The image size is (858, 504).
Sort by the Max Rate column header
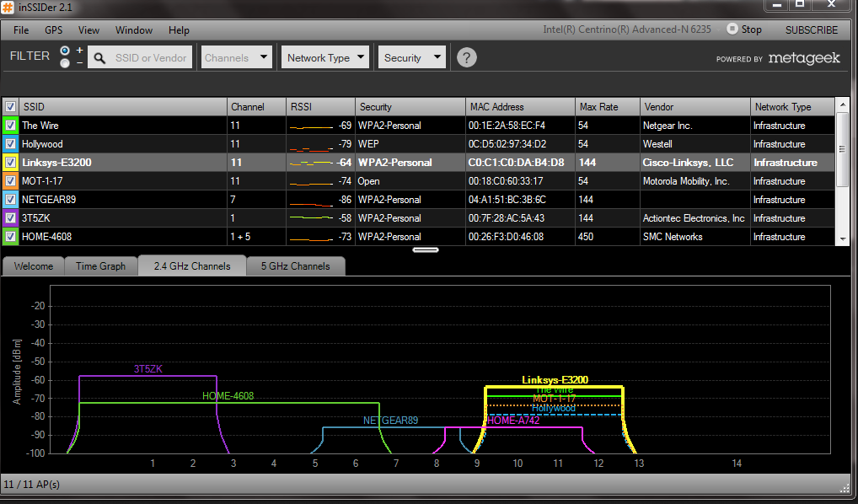click(608, 107)
